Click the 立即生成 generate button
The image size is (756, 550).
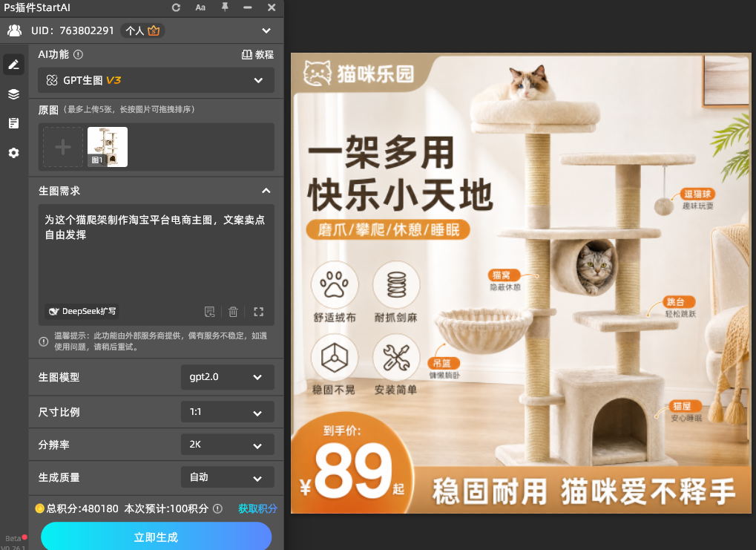point(157,537)
